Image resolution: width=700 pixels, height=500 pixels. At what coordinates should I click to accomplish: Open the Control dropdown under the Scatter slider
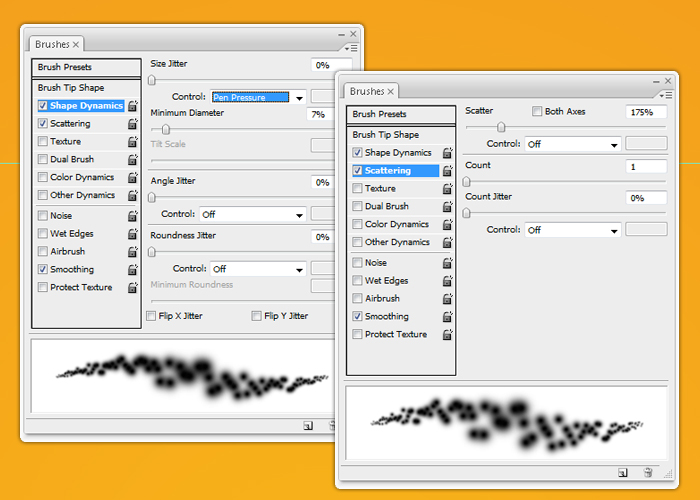[x=573, y=144]
